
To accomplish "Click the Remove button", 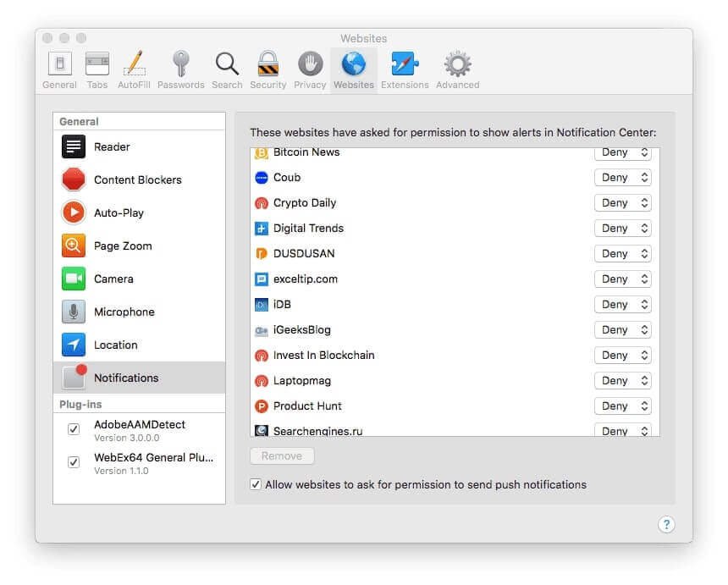I will click(282, 456).
